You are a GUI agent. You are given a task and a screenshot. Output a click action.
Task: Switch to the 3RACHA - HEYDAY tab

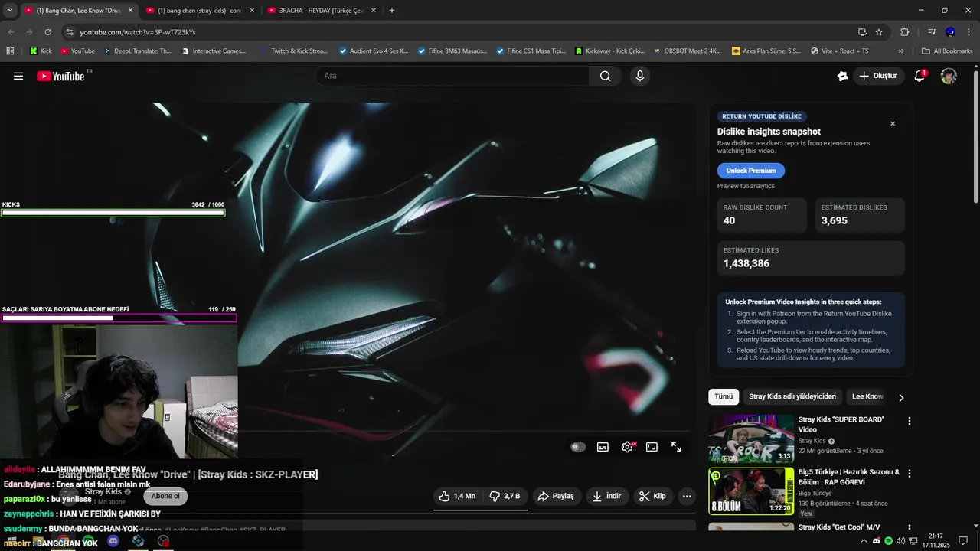click(322, 11)
